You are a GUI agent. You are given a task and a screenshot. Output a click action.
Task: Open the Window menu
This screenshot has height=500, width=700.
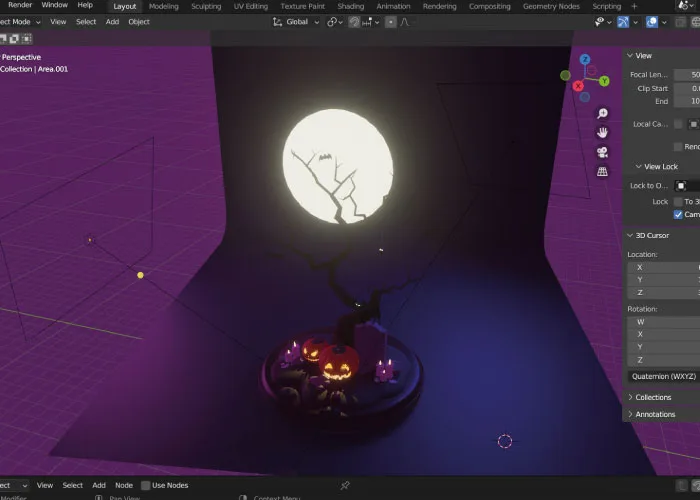coord(54,5)
